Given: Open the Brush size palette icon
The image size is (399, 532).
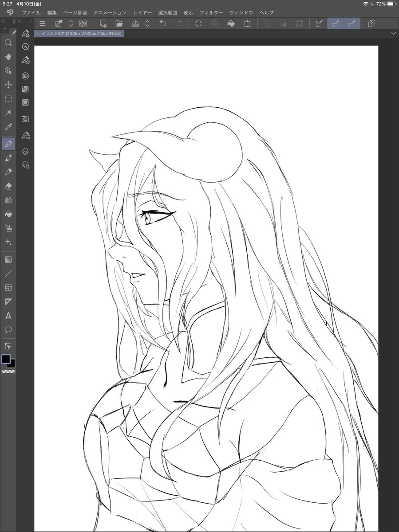Looking at the screenshot, I should tap(26, 59).
